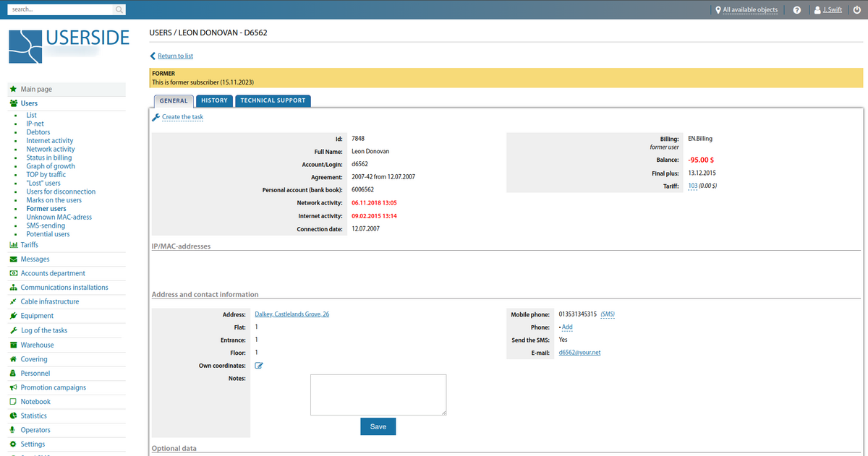Click Add next to the Phone field
Viewport: 868px width, 456px height.
(566, 327)
